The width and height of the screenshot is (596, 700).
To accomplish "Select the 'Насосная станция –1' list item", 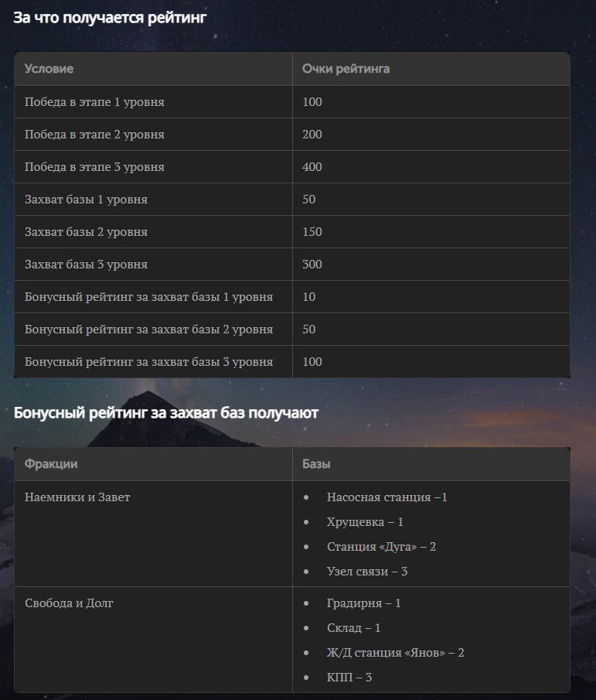I will pyautogui.click(x=387, y=497).
